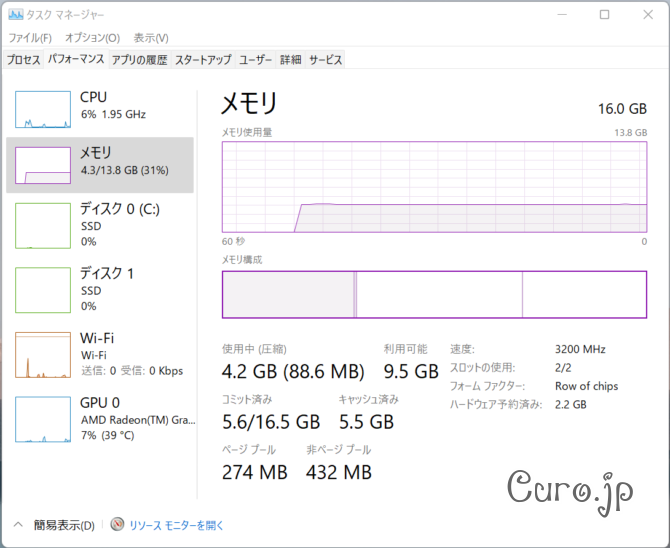Switch to the ユーザー tab
Screen dimensions: 670x548
[x=255, y=60]
